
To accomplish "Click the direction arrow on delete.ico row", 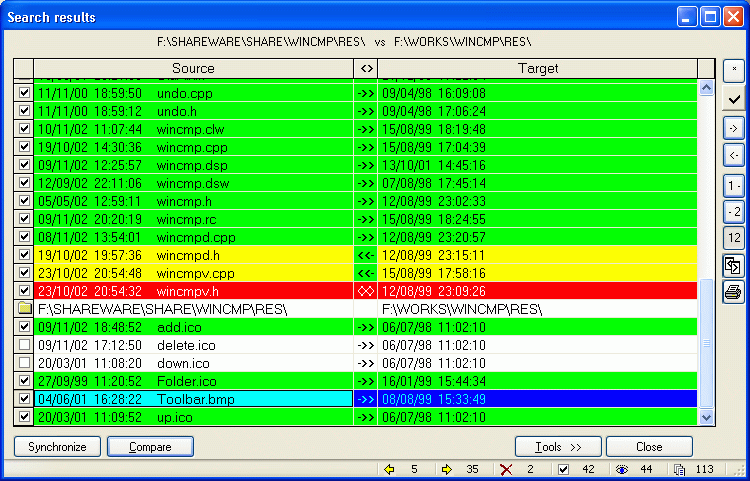I will coord(366,345).
